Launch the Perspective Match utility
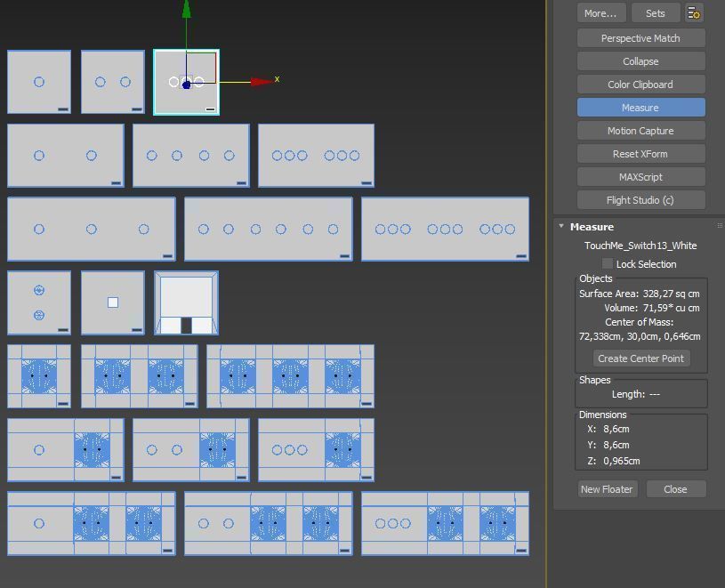This screenshot has width=725, height=588. [640, 38]
